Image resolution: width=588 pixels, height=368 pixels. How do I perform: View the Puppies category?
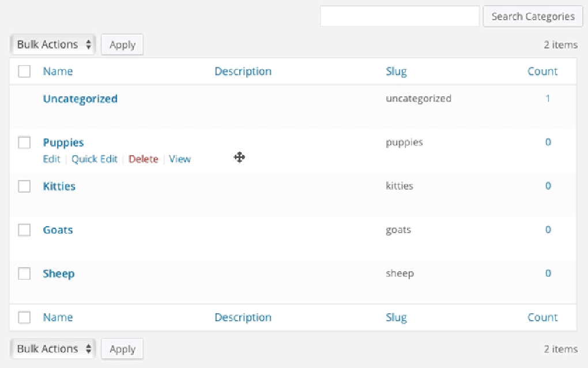(x=180, y=159)
